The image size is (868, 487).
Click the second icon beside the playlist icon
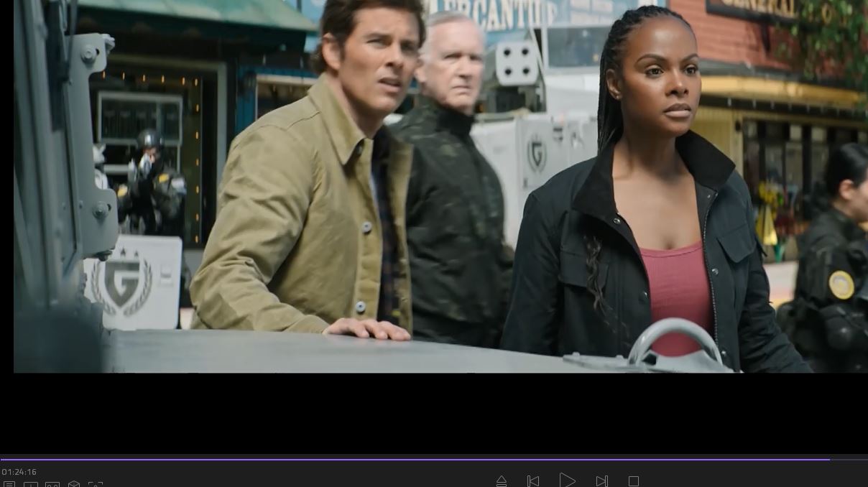(31, 485)
